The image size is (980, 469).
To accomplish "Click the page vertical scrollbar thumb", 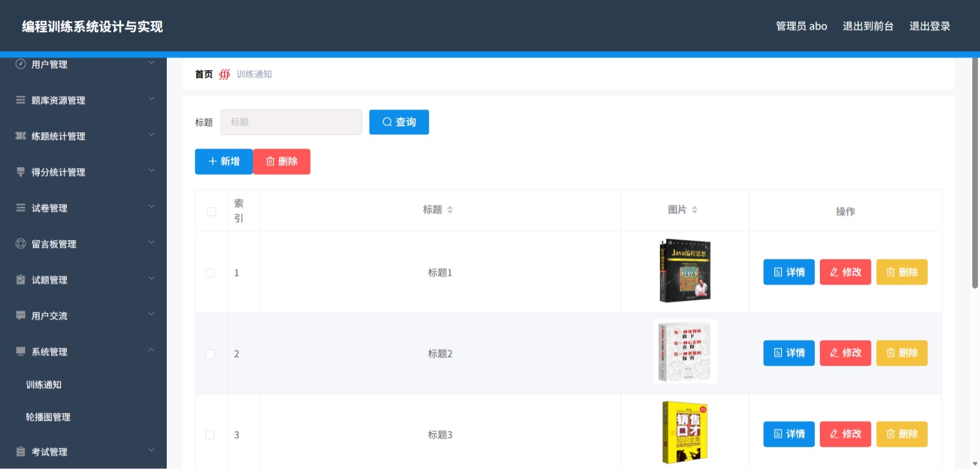I will click(975, 173).
